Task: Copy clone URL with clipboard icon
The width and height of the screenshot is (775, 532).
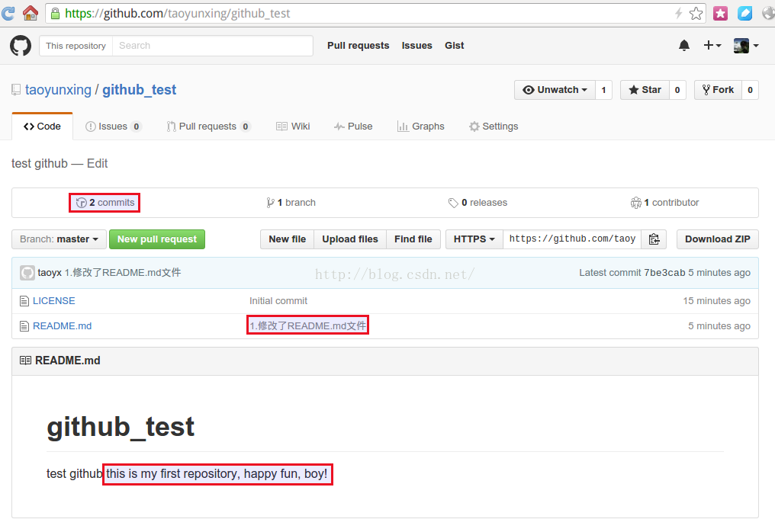Action: pyautogui.click(x=654, y=239)
